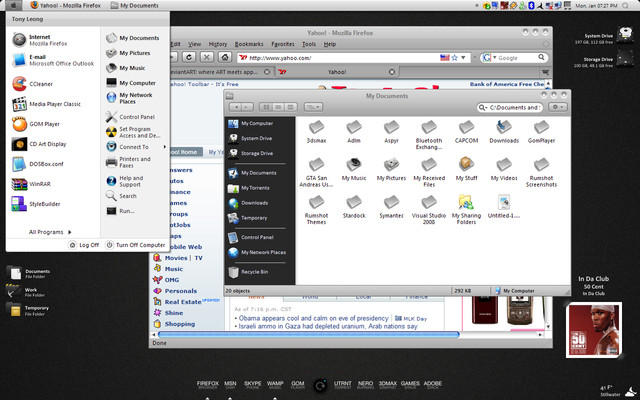Click Firefox reload button
This screenshot has width=640, height=400.
(x=189, y=58)
